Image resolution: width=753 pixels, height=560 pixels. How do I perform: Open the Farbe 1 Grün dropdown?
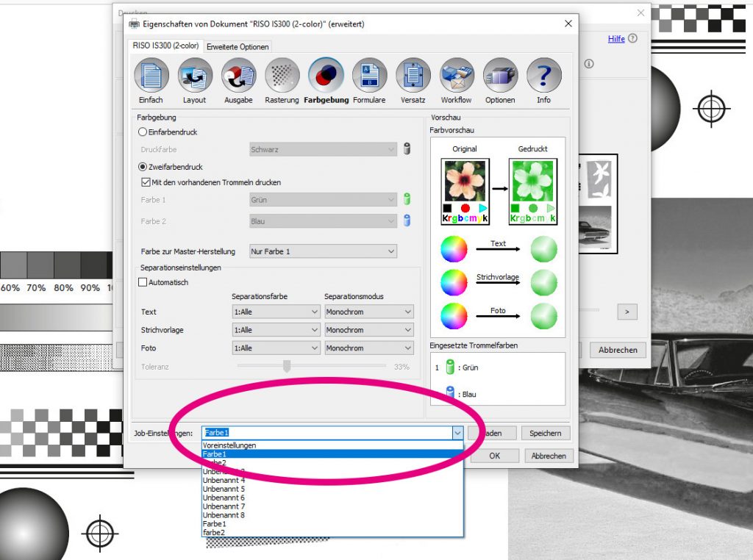[x=324, y=200]
